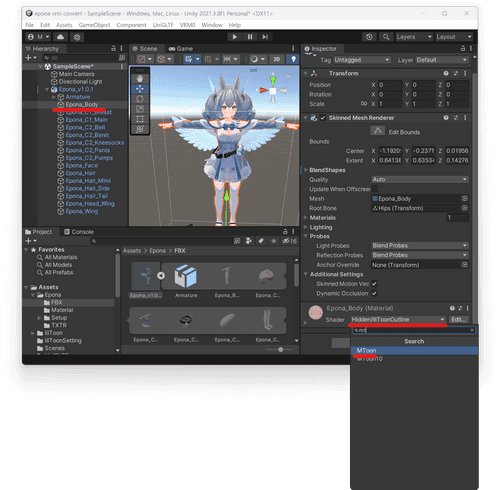
Task: Toggle Inspector panel lock icon
Action: [463, 49]
